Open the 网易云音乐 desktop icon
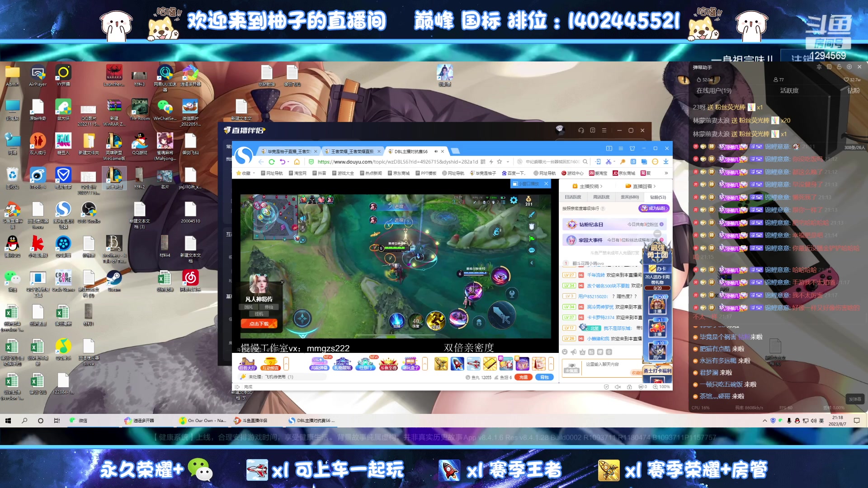 click(x=190, y=281)
